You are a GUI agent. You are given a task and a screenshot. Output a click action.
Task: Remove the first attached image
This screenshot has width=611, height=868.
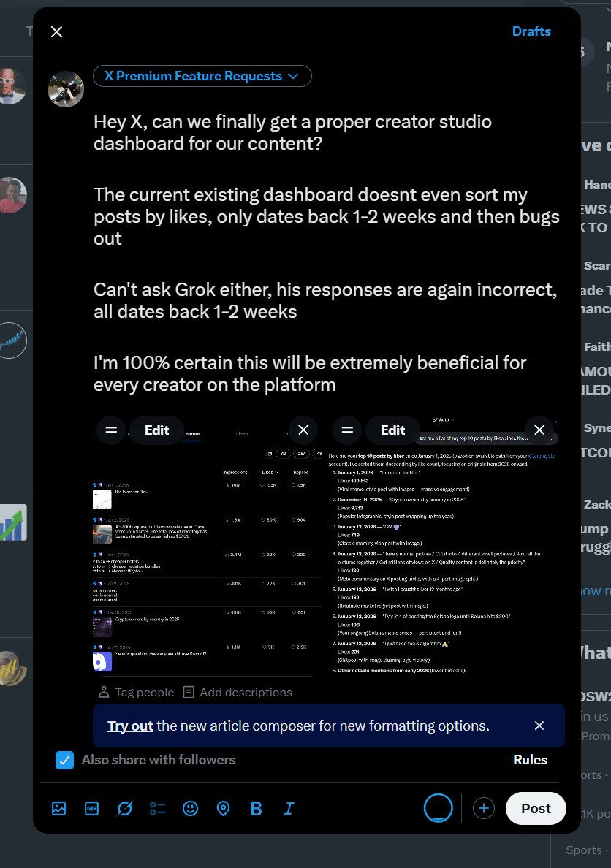click(x=303, y=430)
